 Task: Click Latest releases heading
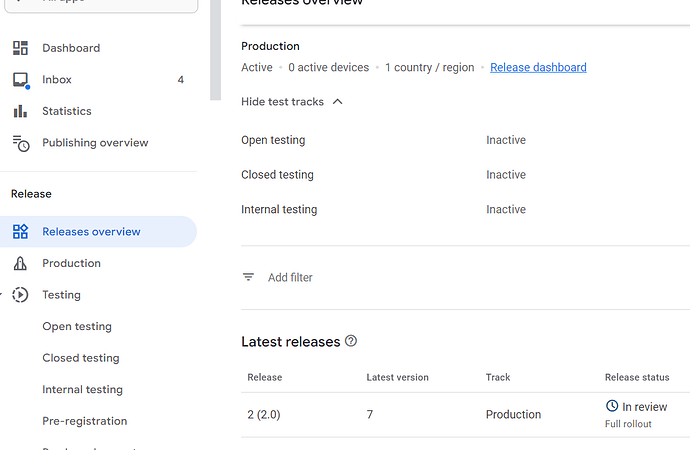(290, 342)
